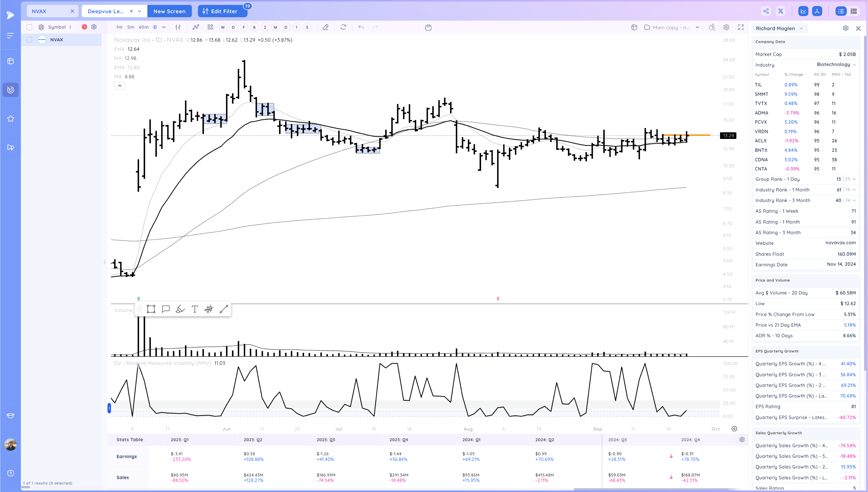Image resolution: width=868 pixels, height=492 pixels.
Task: Toggle the Weekly timeframe button
Action: point(222,27)
